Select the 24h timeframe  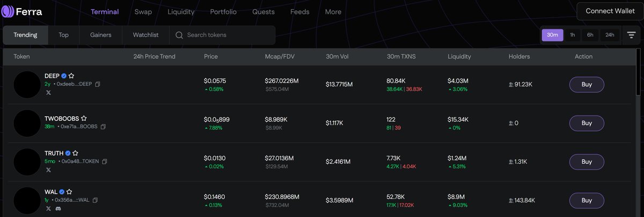point(610,35)
